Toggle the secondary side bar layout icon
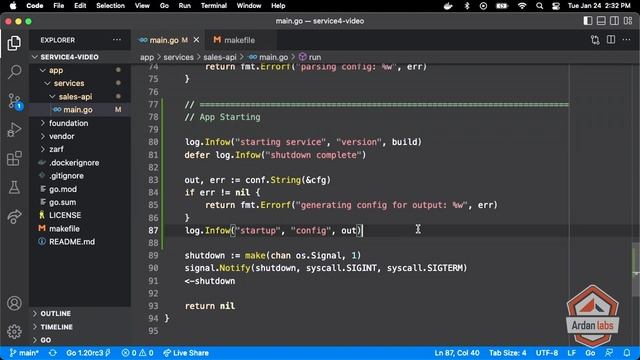640x360 pixels. click(x=614, y=21)
